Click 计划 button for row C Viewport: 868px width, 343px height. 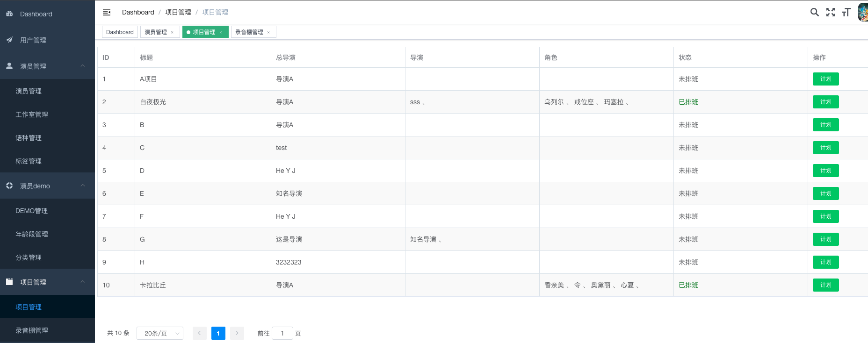[x=825, y=148]
